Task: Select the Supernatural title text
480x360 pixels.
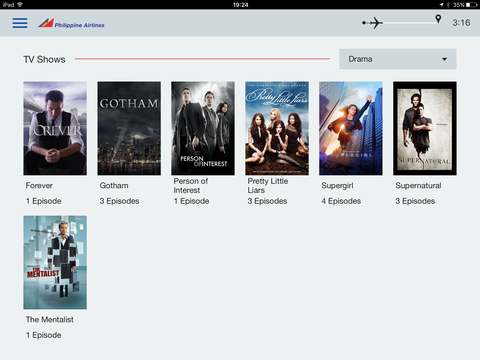Action: click(418, 186)
